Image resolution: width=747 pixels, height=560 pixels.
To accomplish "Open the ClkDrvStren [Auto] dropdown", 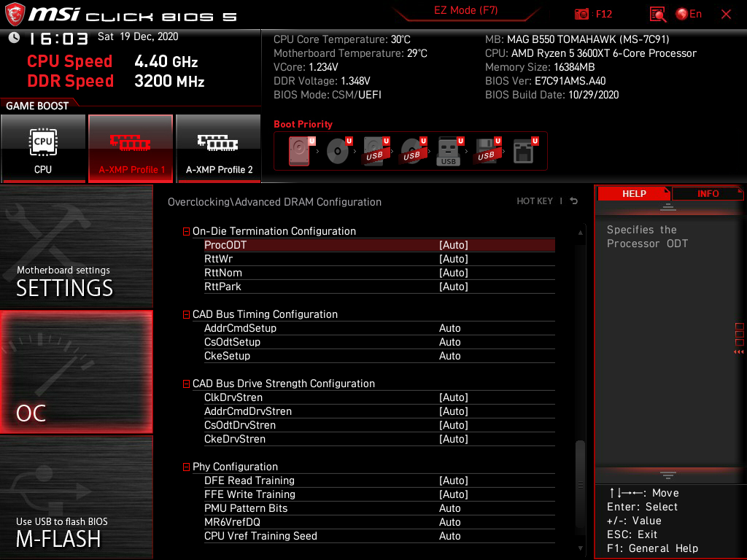I will [x=454, y=397].
